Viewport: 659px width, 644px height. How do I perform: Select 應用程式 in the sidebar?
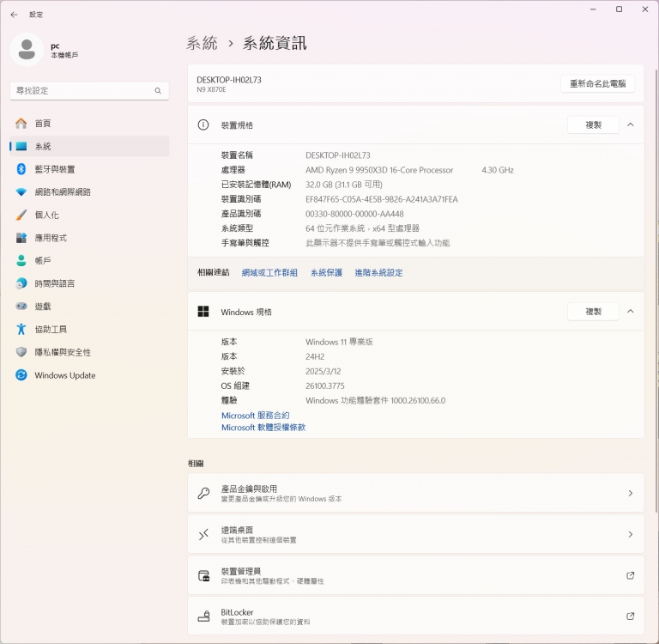click(x=89, y=238)
